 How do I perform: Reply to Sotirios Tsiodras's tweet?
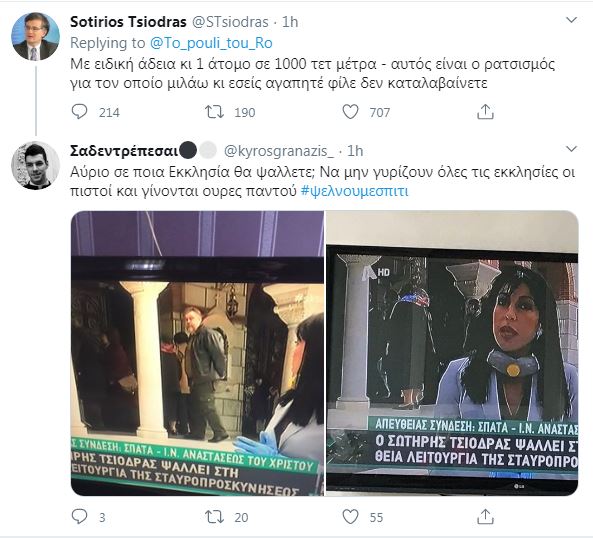pos(79,112)
